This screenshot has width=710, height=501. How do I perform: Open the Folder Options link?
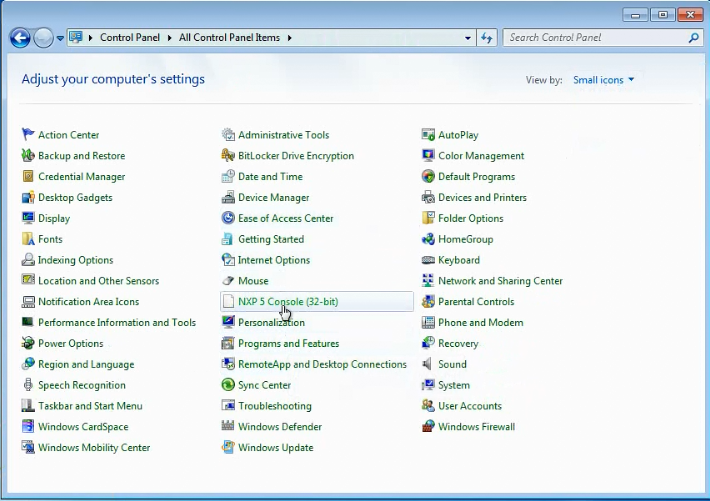(x=470, y=218)
